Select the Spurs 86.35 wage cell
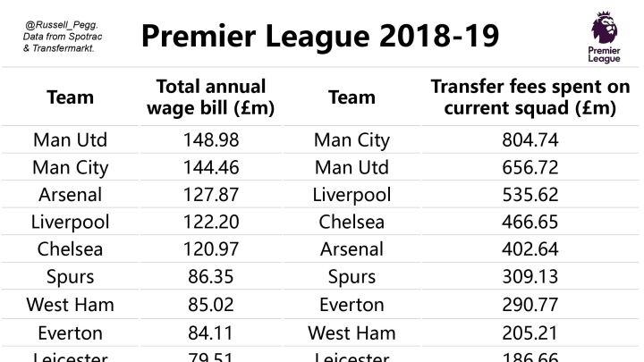The width and height of the screenshot is (644, 362). coord(211,276)
